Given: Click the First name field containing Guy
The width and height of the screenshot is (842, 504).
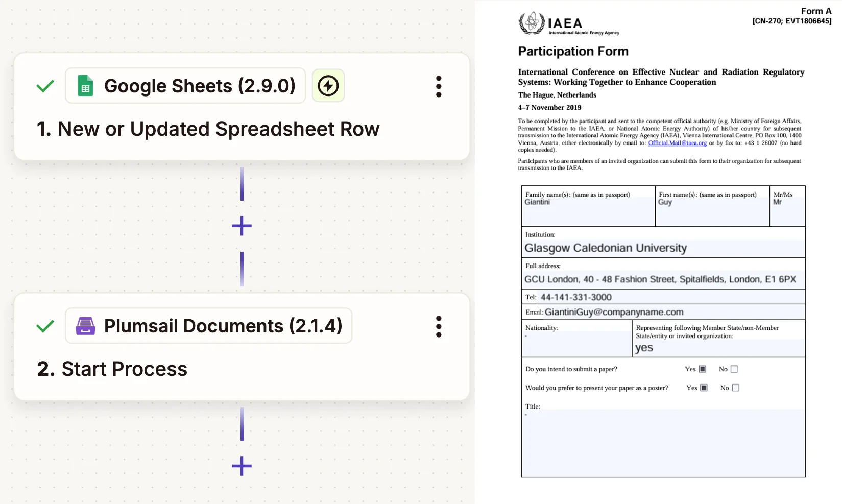Looking at the screenshot, I should click(712, 211).
